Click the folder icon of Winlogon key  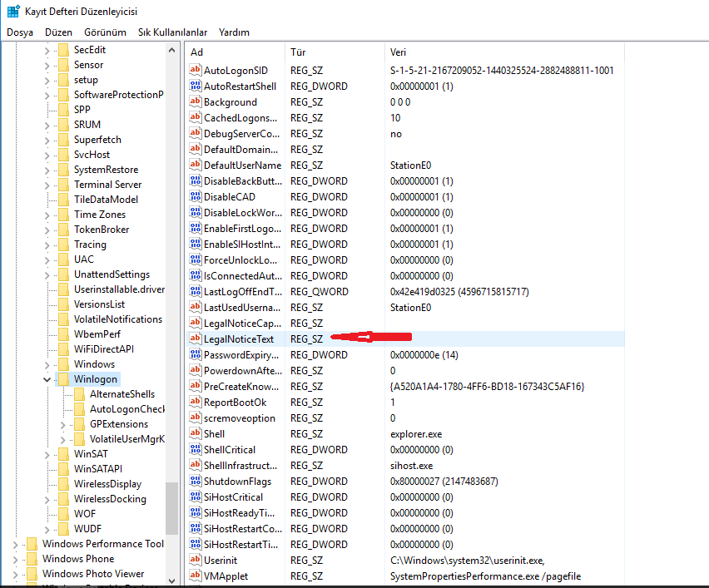coord(64,378)
